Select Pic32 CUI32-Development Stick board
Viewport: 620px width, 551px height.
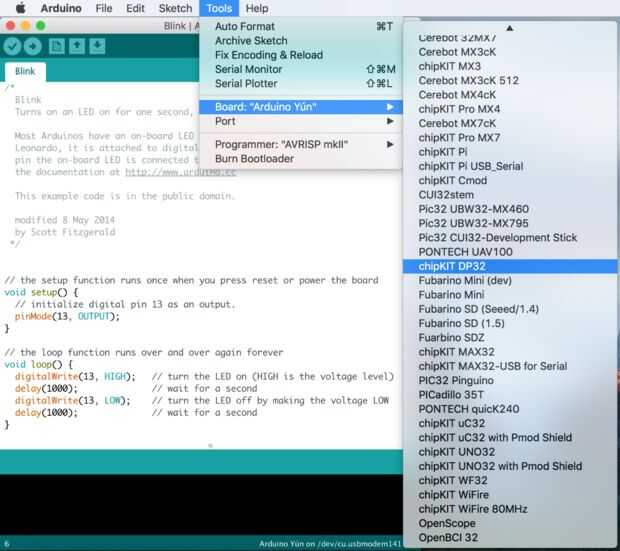(x=510, y=237)
